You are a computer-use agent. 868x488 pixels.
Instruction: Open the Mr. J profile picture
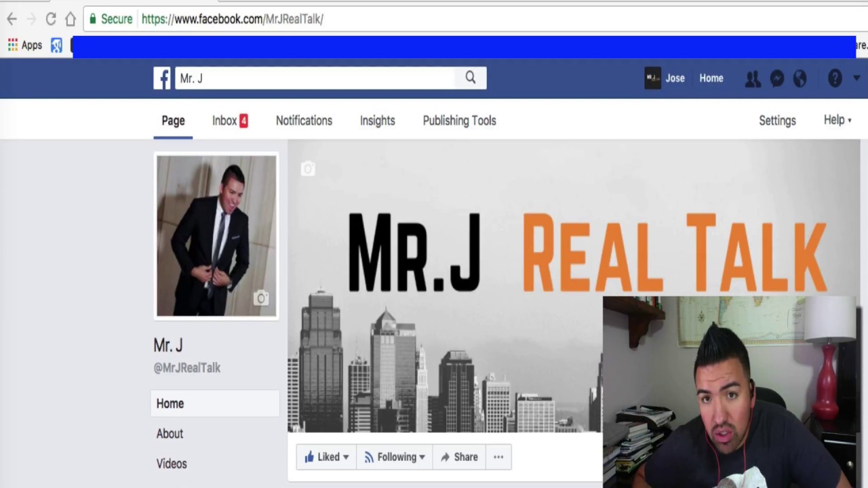click(216, 236)
